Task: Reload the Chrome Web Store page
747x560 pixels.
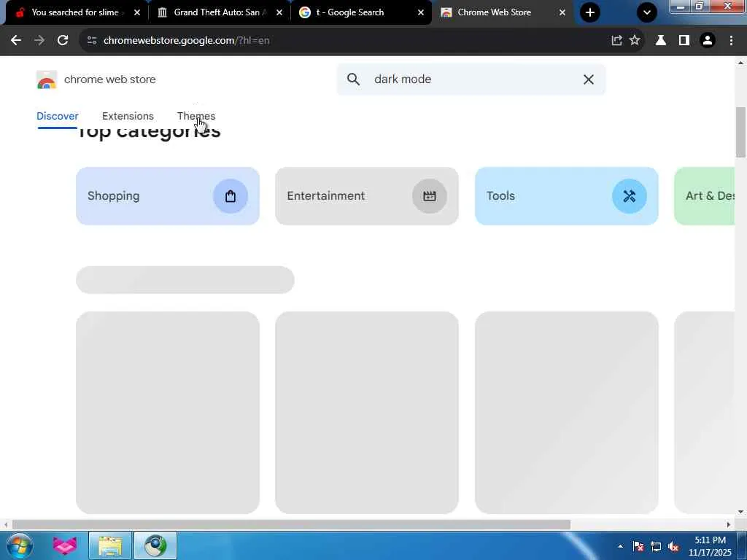Action: 63,41
